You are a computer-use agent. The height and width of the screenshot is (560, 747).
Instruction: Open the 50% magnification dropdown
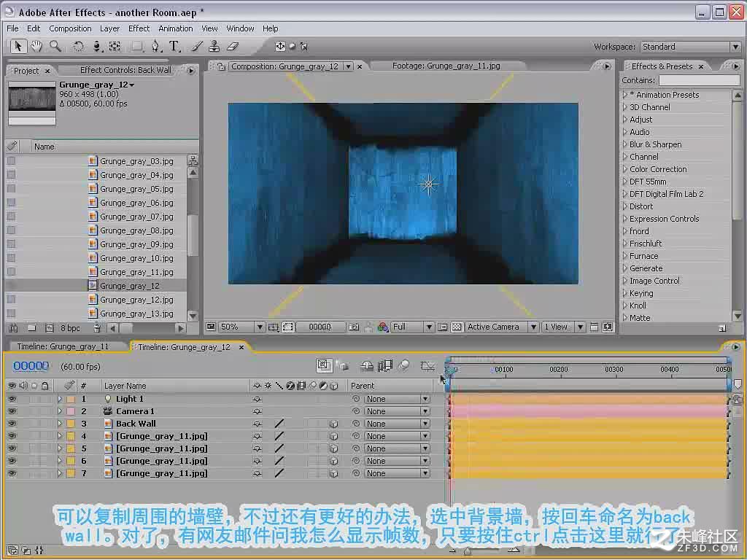(x=241, y=327)
